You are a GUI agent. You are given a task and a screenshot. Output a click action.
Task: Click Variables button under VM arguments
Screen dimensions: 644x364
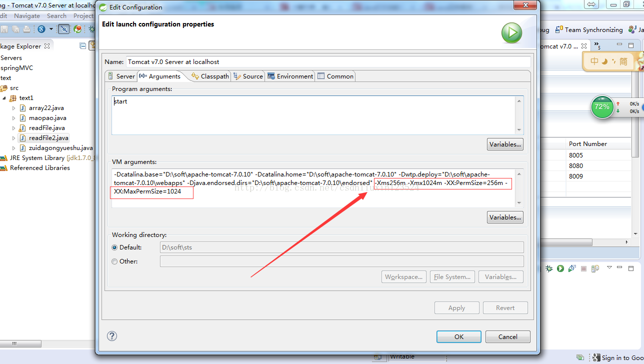(x=505, y=217)
